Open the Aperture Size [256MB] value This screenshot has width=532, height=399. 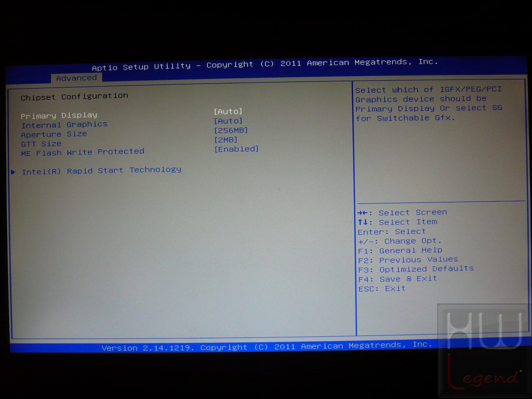(x=231, y=130)
